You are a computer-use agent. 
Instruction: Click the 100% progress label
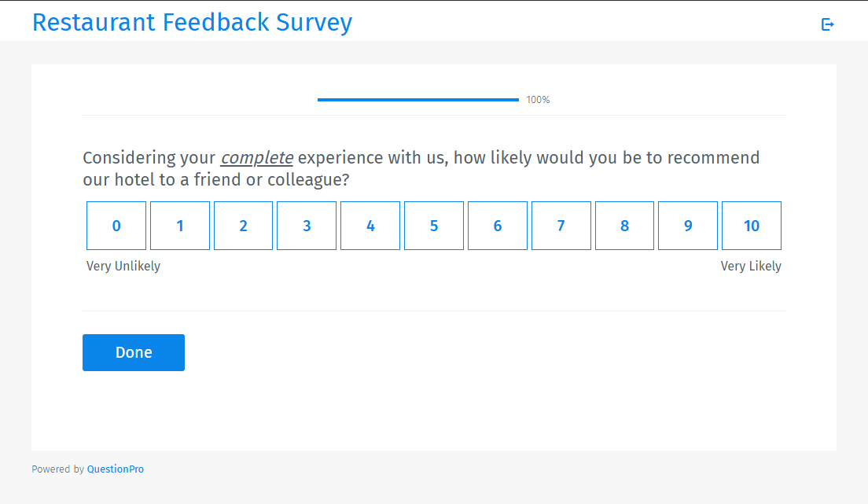[x=538, y=100]
